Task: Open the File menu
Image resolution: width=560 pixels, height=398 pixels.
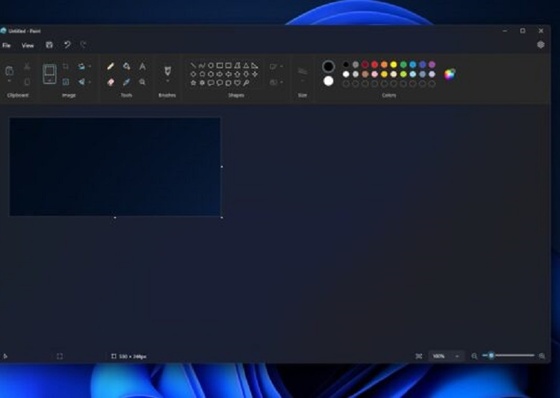Action: 6,45
